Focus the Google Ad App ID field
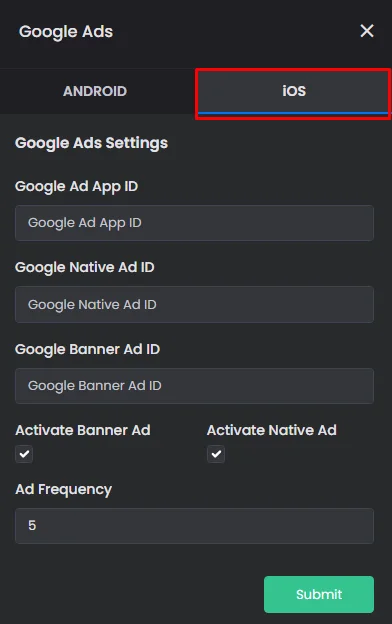 [x=194, y=223]
